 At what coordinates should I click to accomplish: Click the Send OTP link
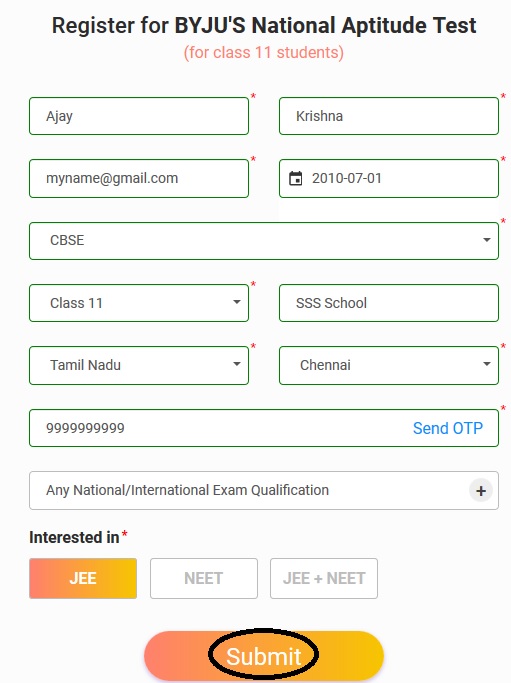pyautogui.click(x=448, y=428)
